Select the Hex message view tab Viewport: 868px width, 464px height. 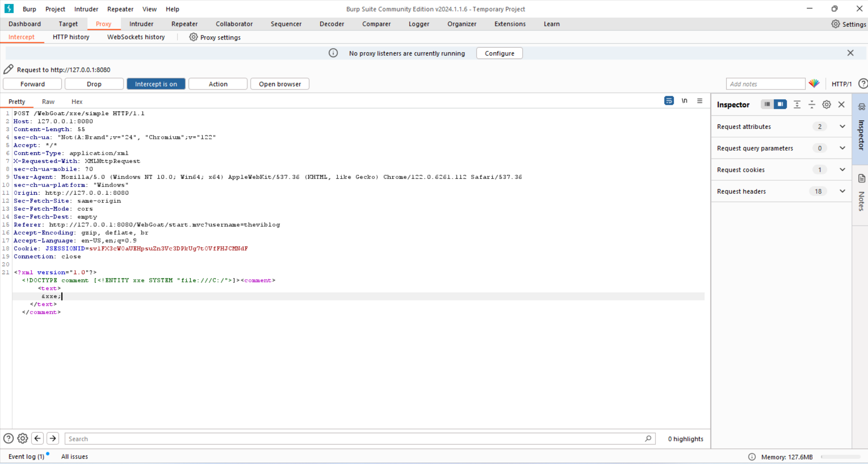pyautogui.click(x=77, y=102)
